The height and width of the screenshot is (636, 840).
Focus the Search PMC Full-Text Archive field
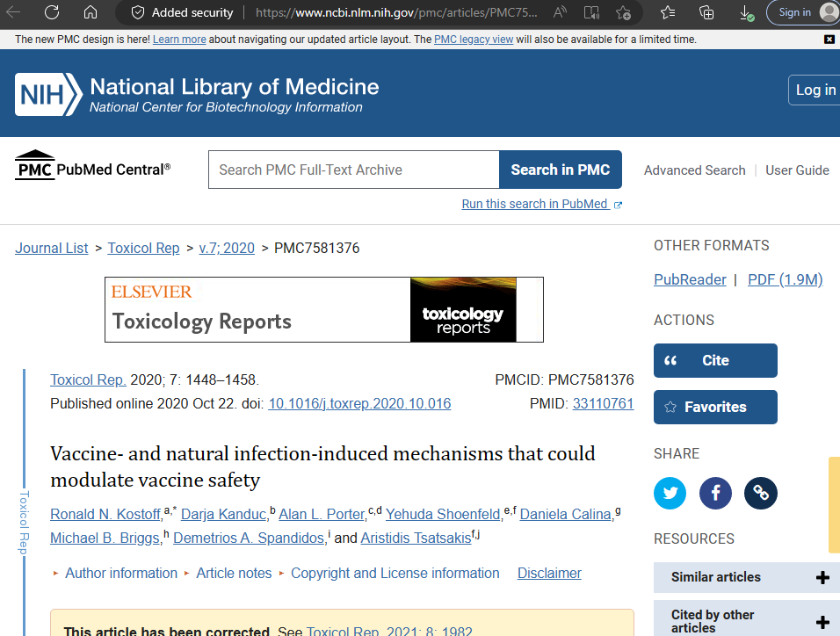click(354, 170)
